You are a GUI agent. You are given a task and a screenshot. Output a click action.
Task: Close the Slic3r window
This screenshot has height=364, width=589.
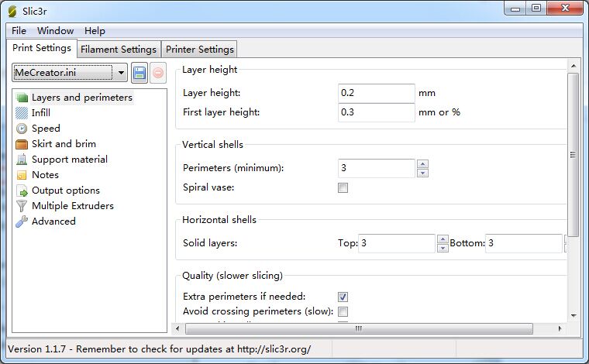point(565,9)
